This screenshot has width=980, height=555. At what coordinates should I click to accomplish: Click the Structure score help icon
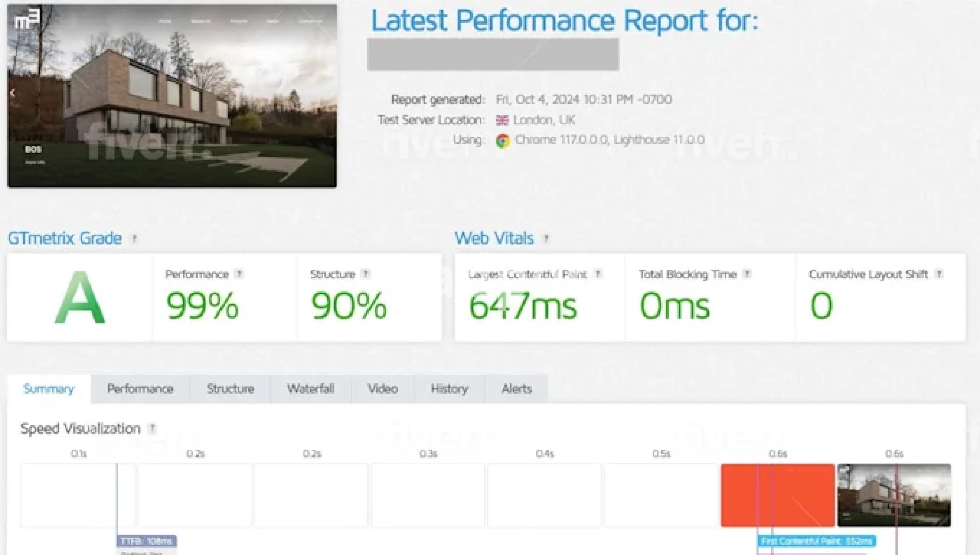(365, 274)
